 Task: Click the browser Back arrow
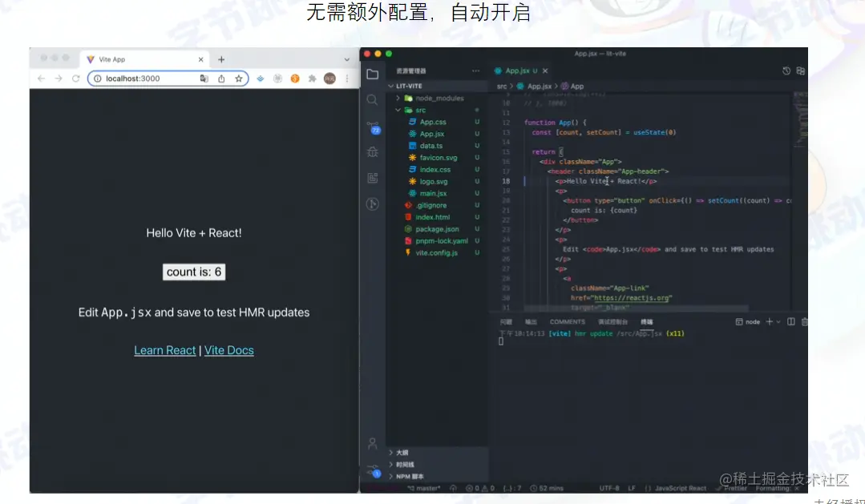point(42,79)
